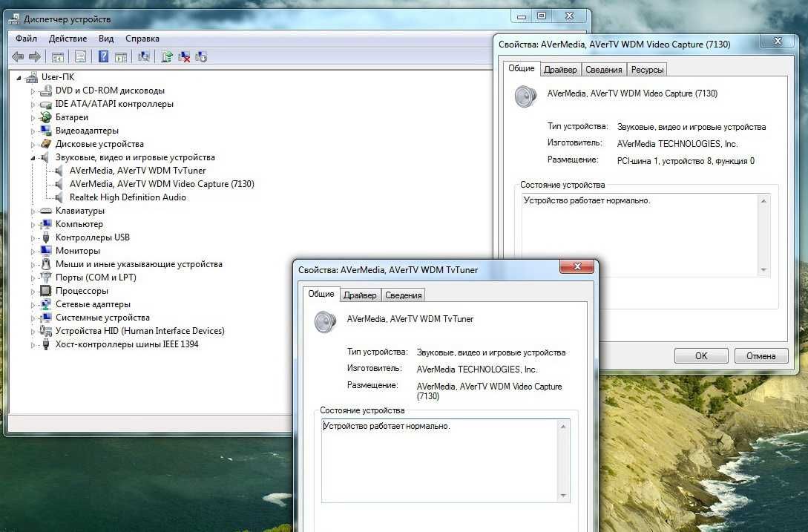Select Realtek High Definition Audio tree item
The width and height of the screenshot is (808, 532).
coord(128,197)
